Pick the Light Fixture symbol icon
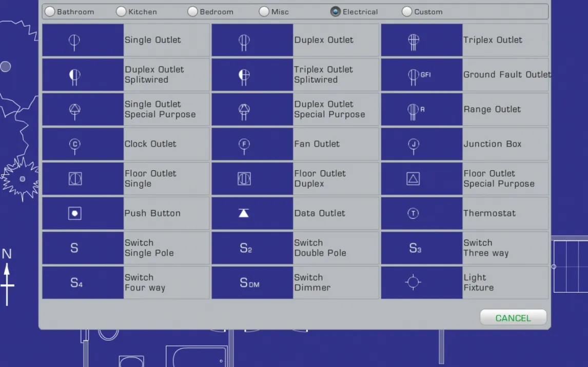This screenshot has width=588, height=367. pos(413,282)
